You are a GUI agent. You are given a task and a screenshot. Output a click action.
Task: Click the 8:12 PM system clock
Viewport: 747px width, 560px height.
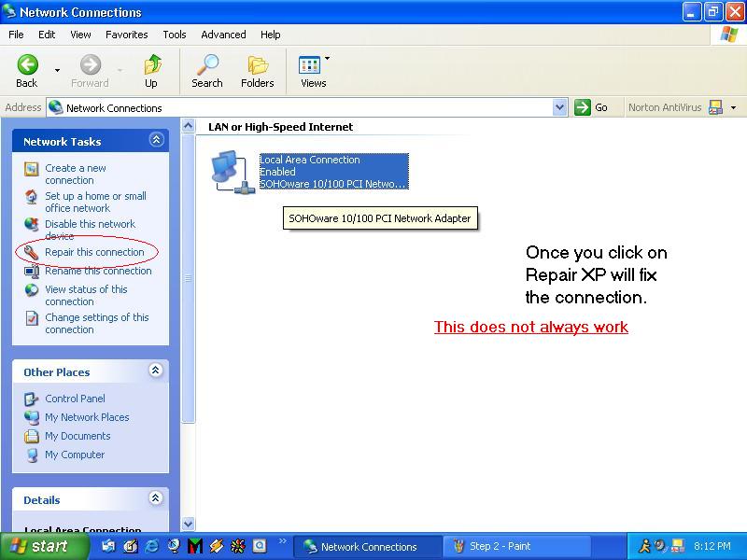coord(712,546)
